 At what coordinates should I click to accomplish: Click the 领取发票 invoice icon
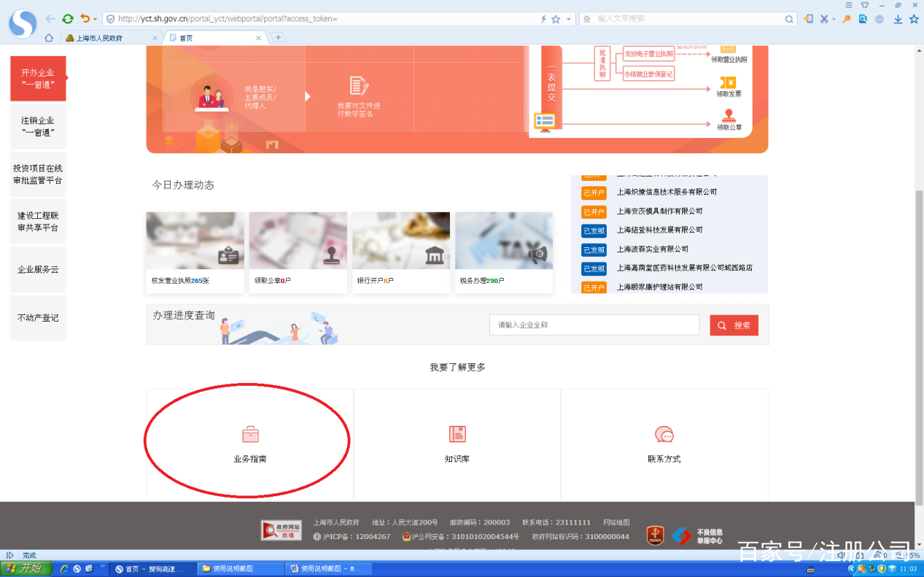point(728,82)
